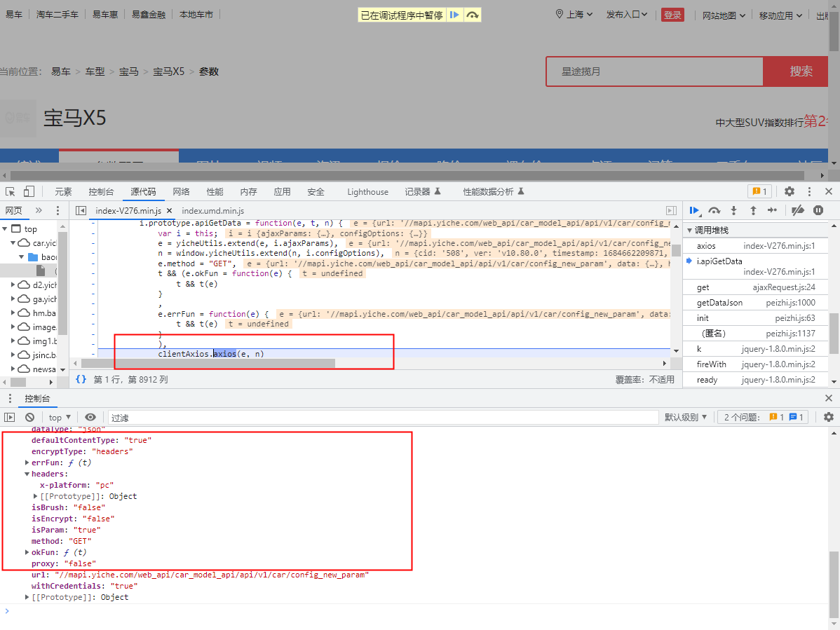This screenshot has width=840, height=630.
Task: Open DevTools three-dot customize menu
Action: (809, 191)
